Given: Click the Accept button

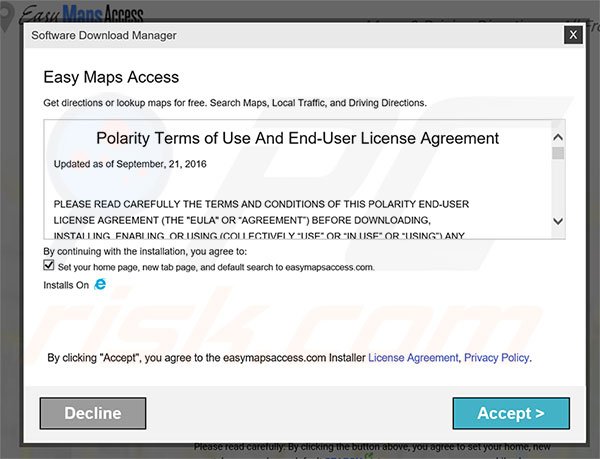Looking at the screenshot, I should pyautogui.click(x=511, y=413).
